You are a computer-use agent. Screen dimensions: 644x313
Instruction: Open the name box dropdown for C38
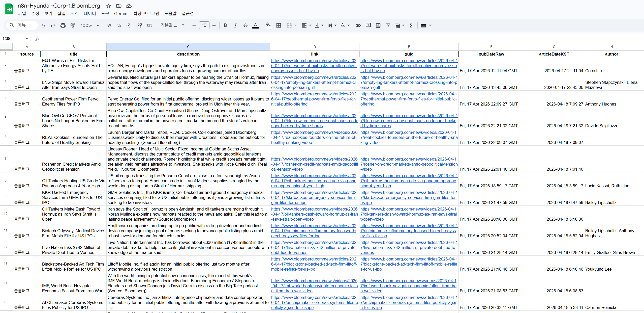[x=27, y=38]
